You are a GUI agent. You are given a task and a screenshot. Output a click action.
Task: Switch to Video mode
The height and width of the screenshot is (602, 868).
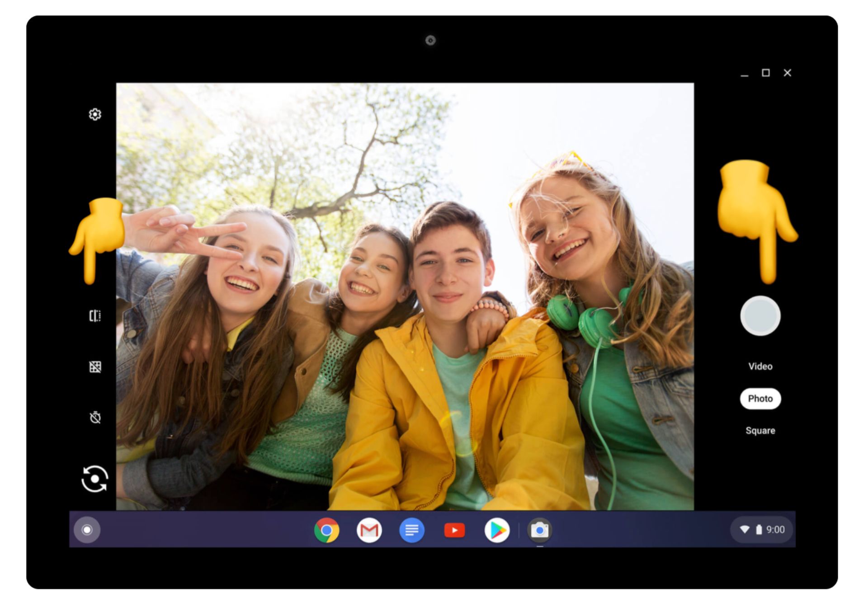coord(760,366)
